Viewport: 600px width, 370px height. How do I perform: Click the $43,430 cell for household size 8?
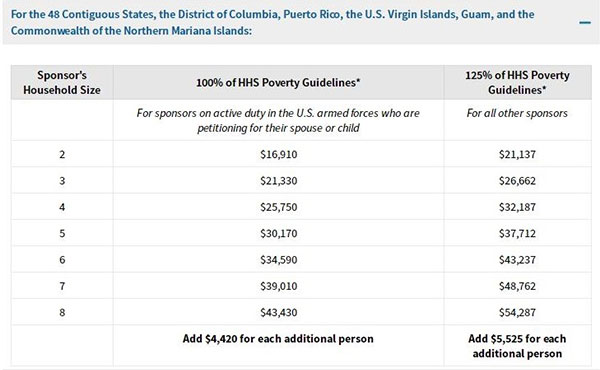click(279, 313)
